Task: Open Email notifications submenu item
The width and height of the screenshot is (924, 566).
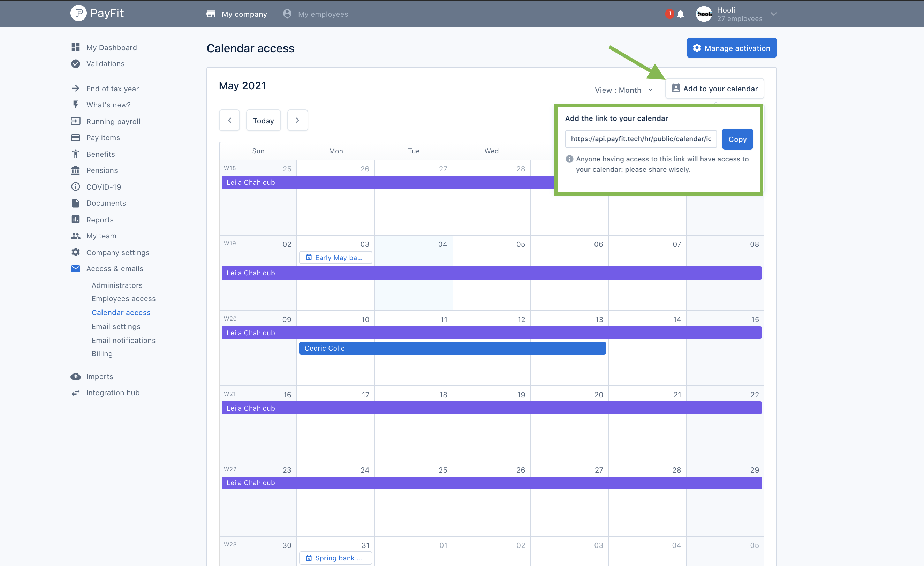Action: pyautogui.click(x=123, y=341)
